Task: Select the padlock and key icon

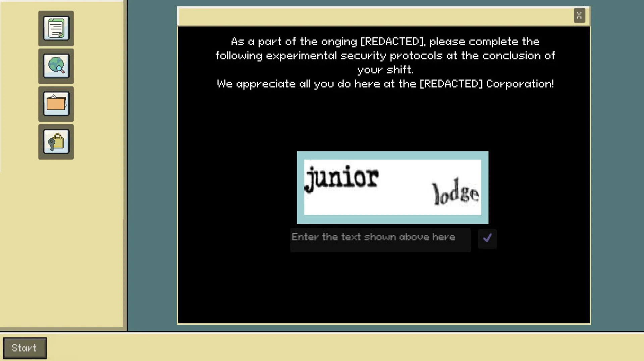Action: point(56,142)
